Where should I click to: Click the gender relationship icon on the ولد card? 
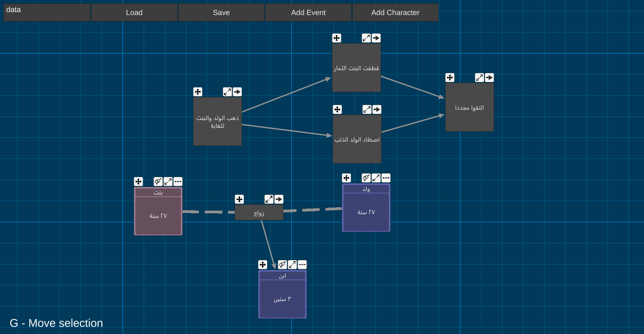tap(366, 178)
